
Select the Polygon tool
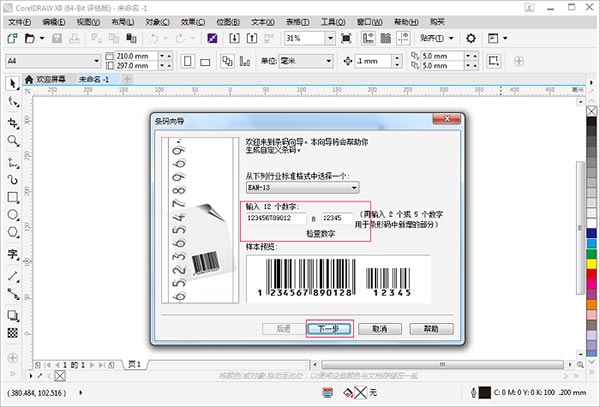pyautogui.click(x=13, y=234)
